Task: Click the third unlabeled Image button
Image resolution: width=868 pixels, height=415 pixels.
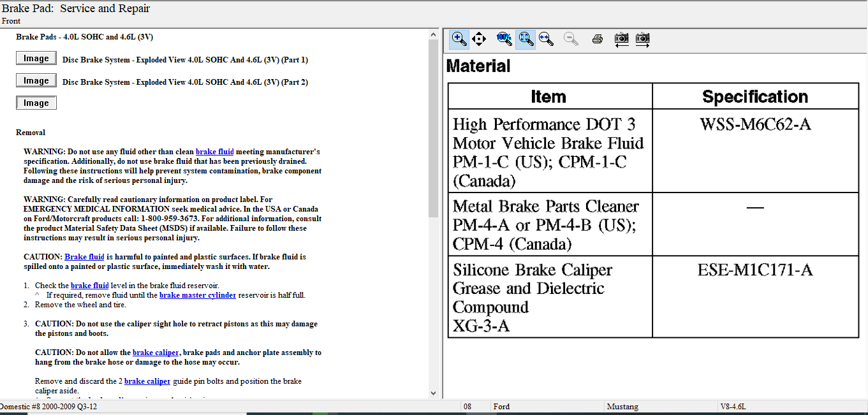Action: [36, 103]
